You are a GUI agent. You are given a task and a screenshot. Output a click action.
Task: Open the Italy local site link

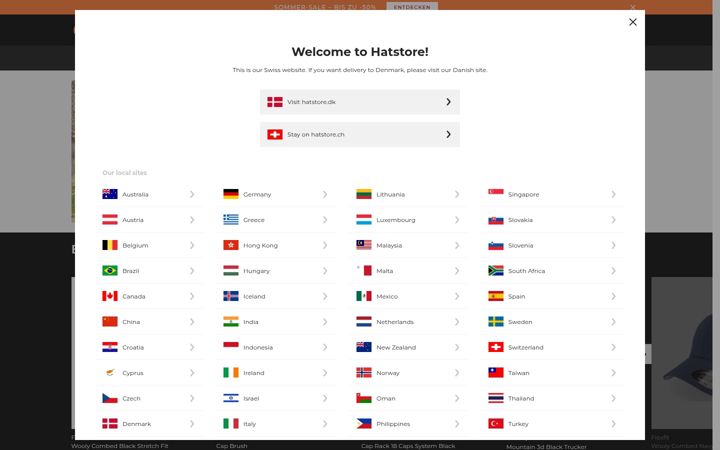coord(276,424)
